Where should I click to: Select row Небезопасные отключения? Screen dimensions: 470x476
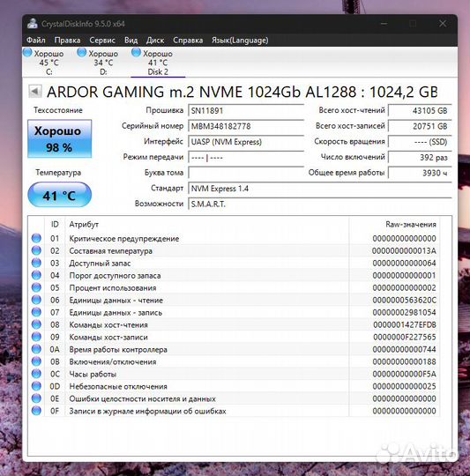pos(234,386)
